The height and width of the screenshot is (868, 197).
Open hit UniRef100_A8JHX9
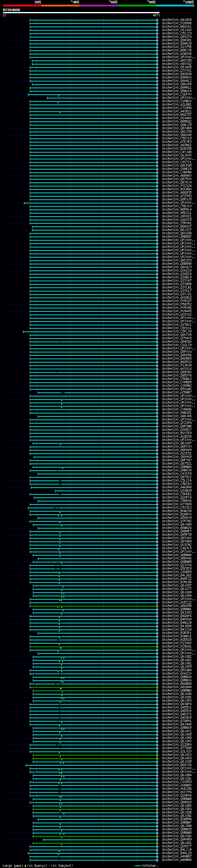click(x=177, y=20)
